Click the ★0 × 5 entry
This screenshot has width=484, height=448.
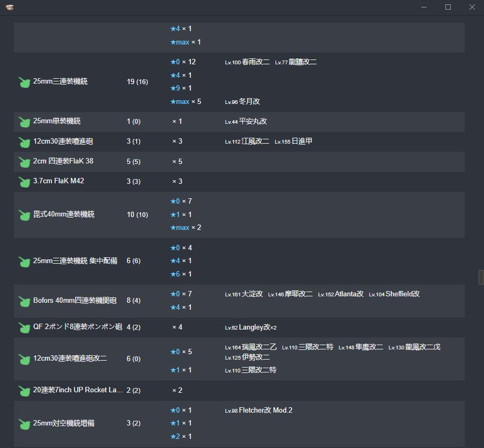[x=181, y=352]
